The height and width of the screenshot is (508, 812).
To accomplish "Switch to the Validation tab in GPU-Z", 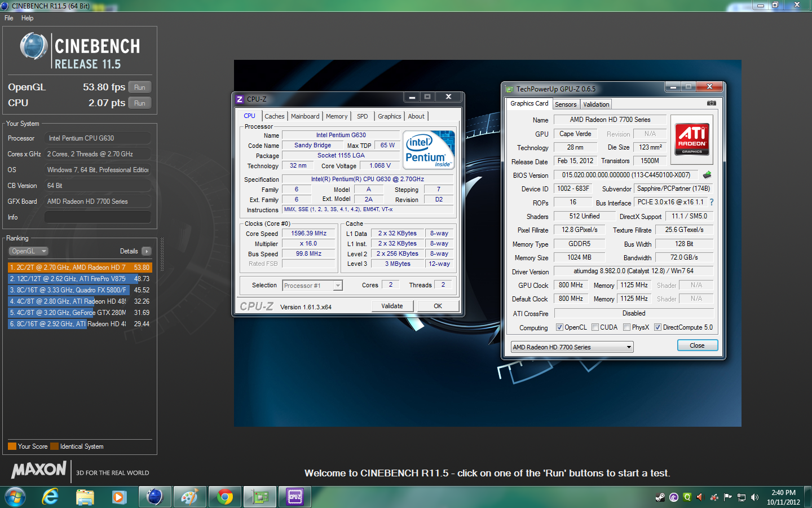I will point(596,104).
